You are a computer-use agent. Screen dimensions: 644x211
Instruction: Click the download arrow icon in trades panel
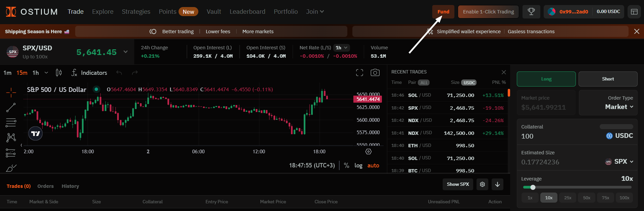(497, 184)
